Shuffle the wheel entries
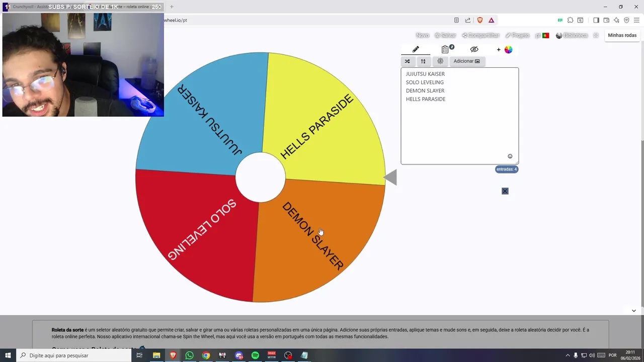 407,61
